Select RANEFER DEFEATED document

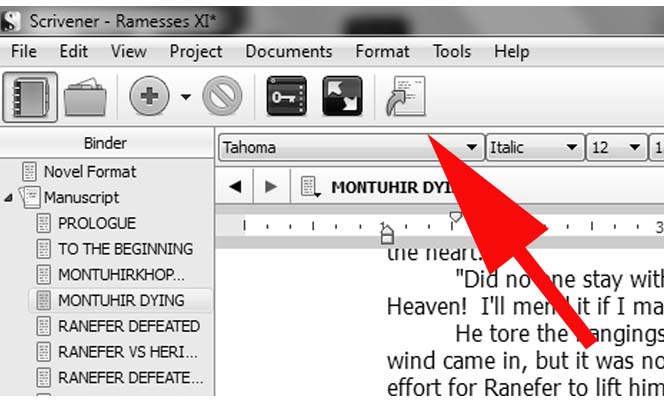click(x=128, y=326)
